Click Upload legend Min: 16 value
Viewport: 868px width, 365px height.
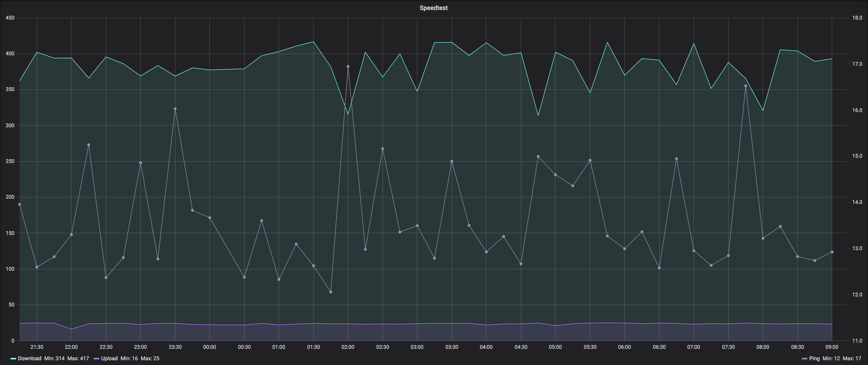point(129,358)
